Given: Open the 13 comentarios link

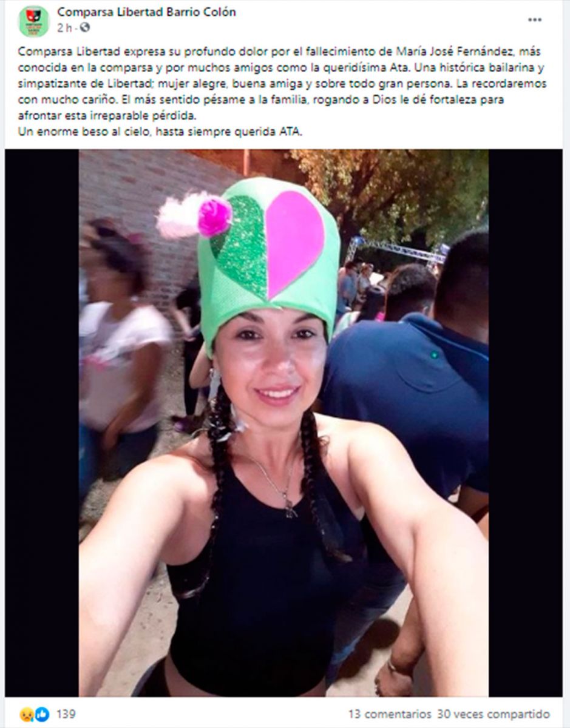Looking at the screenshot, I should click(390, 714).
